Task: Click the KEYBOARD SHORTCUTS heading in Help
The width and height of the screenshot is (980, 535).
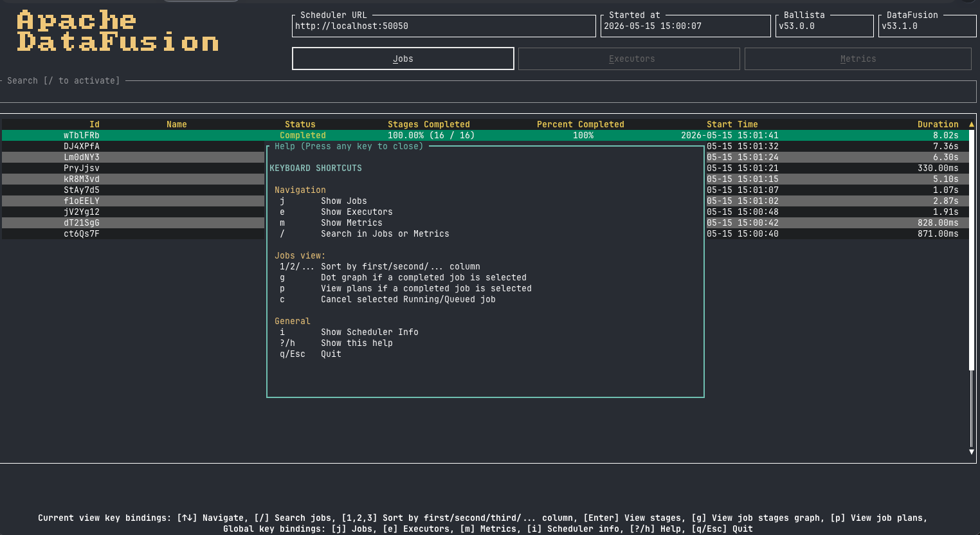Action: click(316, 168)
